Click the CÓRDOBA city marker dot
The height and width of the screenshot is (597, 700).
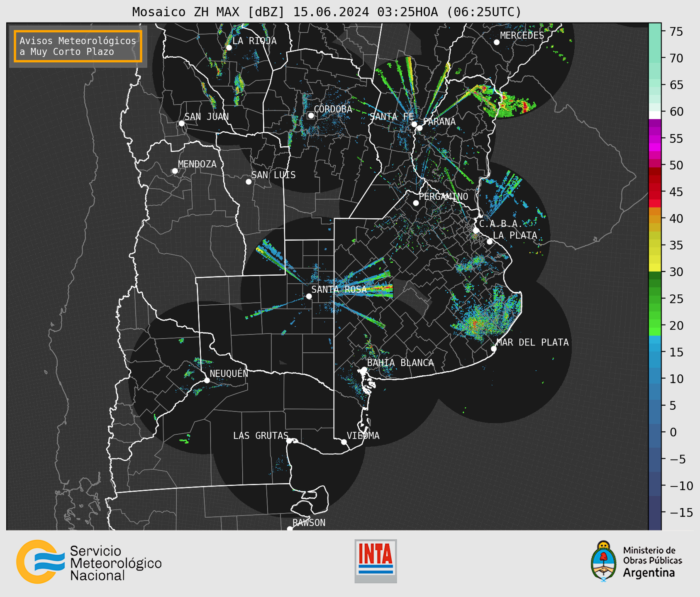(311, 115)
